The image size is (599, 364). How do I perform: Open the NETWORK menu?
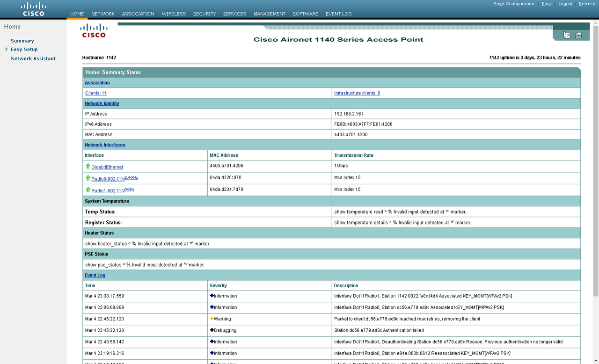point(103,14)
